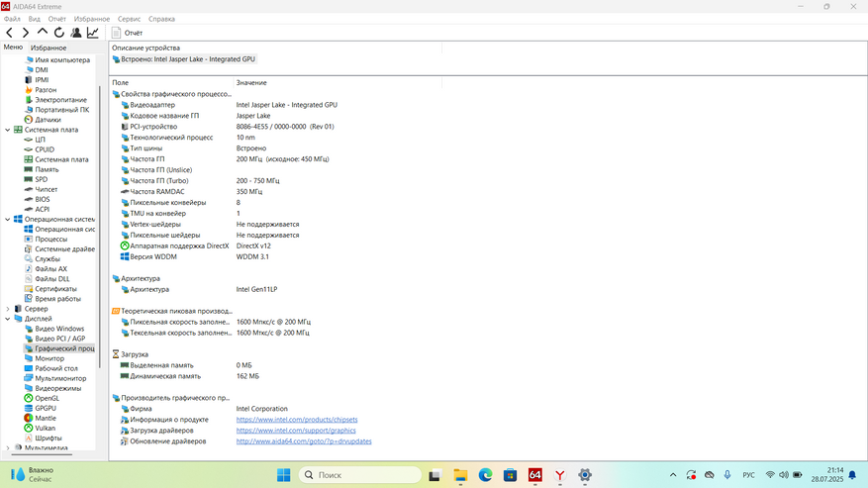This screenshot has width=868, height=488.
Task: Open the Избранное menu in menu bar
Action: click(92, 19)
